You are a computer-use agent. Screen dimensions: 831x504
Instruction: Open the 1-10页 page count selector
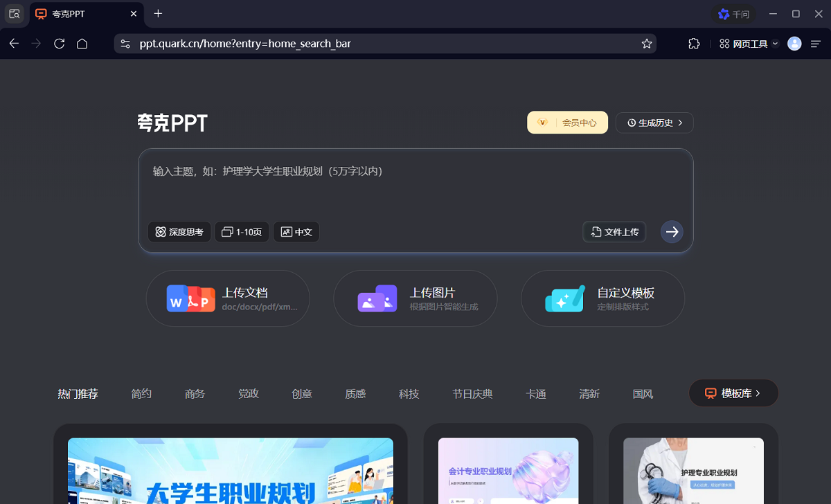tap(241, 232)
